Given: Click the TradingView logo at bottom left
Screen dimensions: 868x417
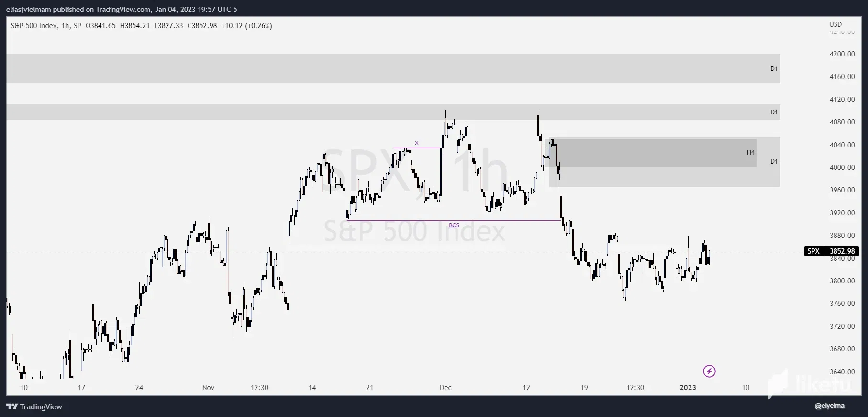Looking at the screenshot, I should click(34, 406).
